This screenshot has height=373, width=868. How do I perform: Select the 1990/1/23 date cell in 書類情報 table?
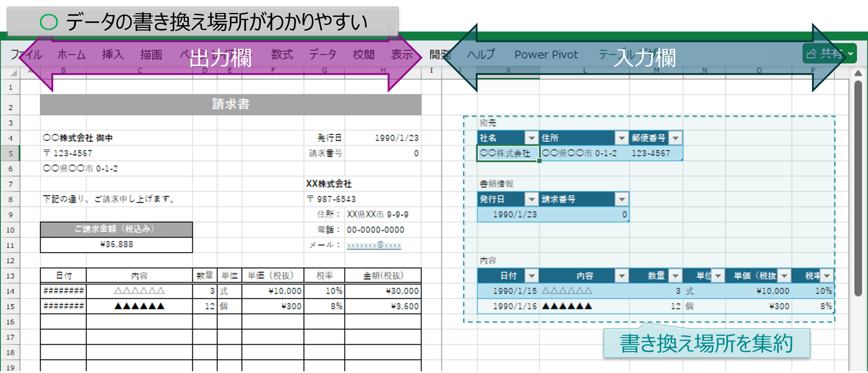point(508,214)
